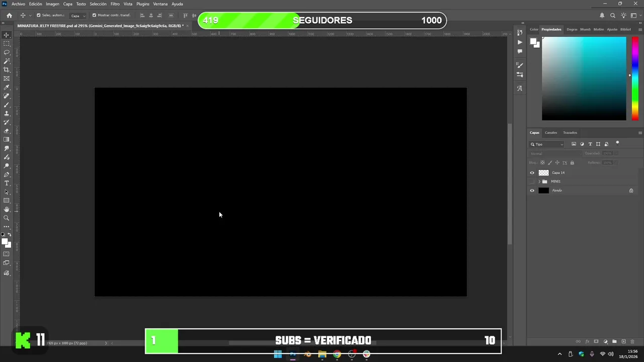This screenshot has height=362, width=644.
Task: Toggle the lock on the Fondo layer
Action: 631,191
